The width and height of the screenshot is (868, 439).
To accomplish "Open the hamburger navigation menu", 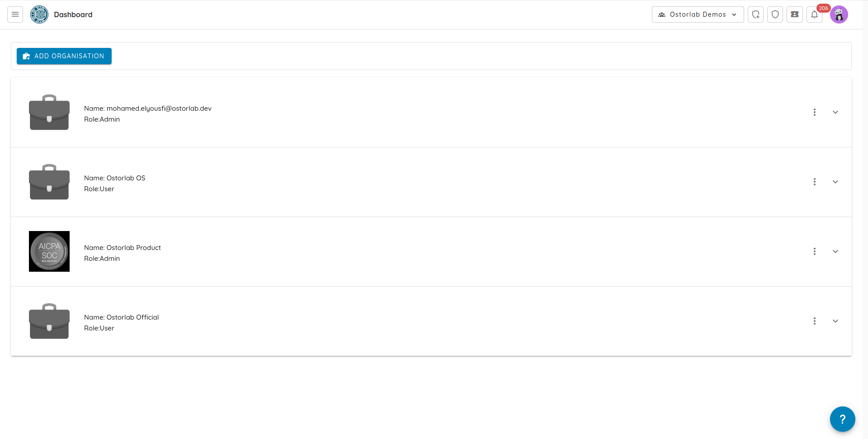I will click(x=15, y=14).
